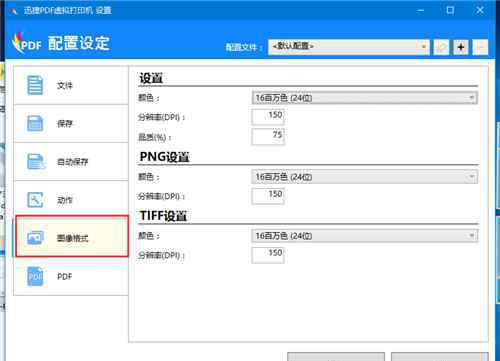Open the 保存 (Save) settings tab
This screenshot has height=361, width=500.
71,124
